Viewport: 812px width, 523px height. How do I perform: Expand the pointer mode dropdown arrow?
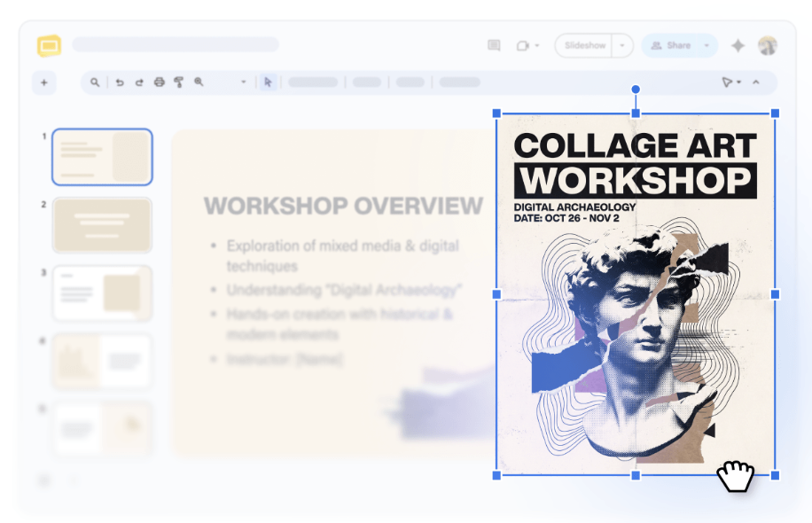click(x=739, y=82)
